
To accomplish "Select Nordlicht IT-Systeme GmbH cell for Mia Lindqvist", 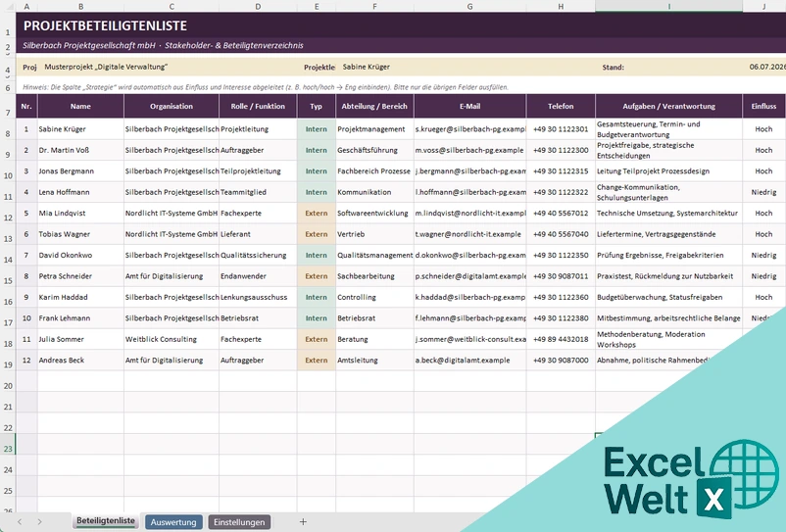I will (172, 213).
